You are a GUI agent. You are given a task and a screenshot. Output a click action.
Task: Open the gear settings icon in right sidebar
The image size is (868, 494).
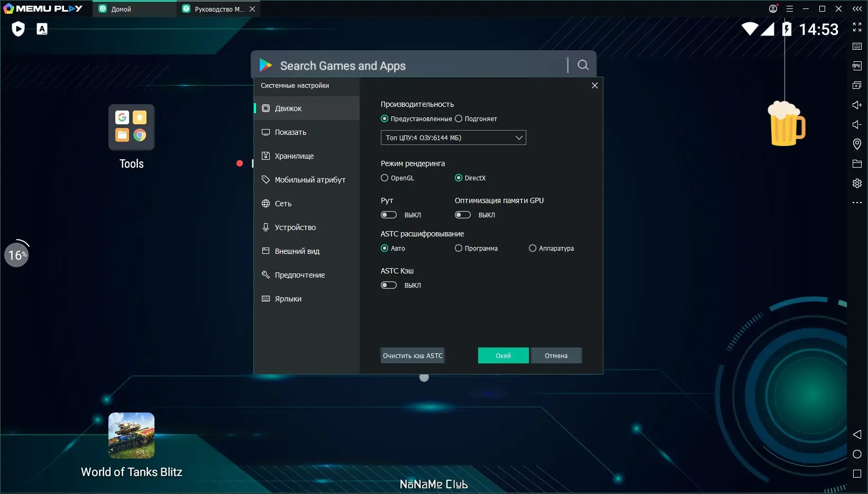click(857, 184)
